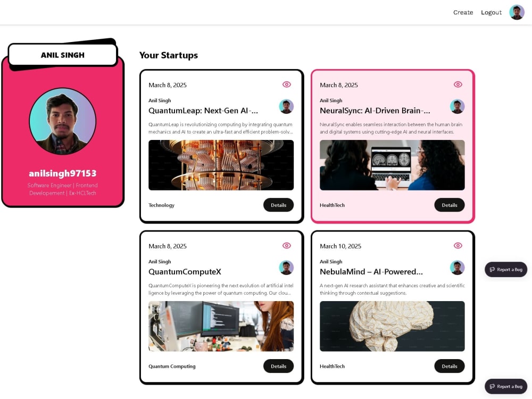Click Anil Singh author name on NeuralSync card
This screenshot has width=532, height=399.
click(331, 101)
